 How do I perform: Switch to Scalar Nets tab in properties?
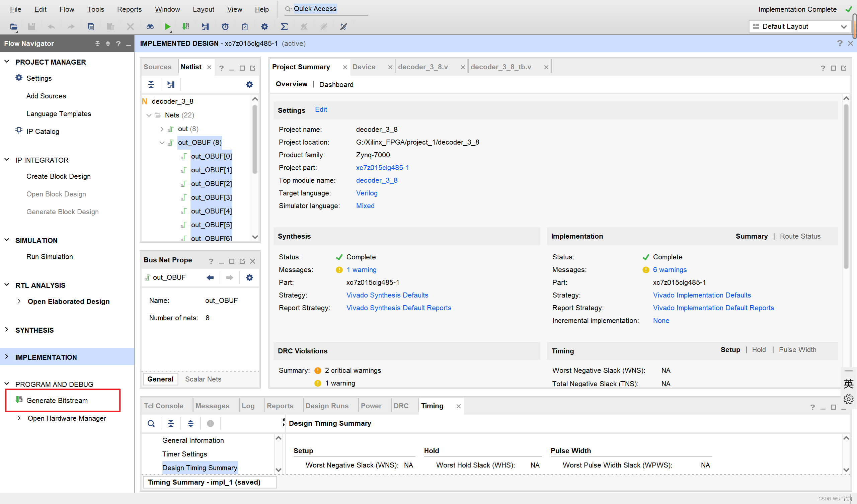coord(203,379)
